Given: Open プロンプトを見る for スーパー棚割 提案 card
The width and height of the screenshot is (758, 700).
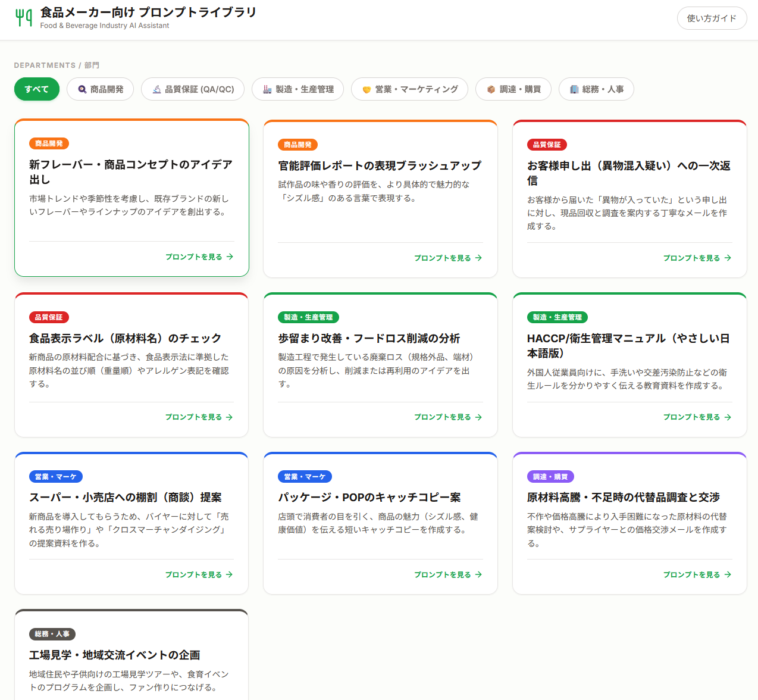Looking at the screenshot, I should [199, 574].
